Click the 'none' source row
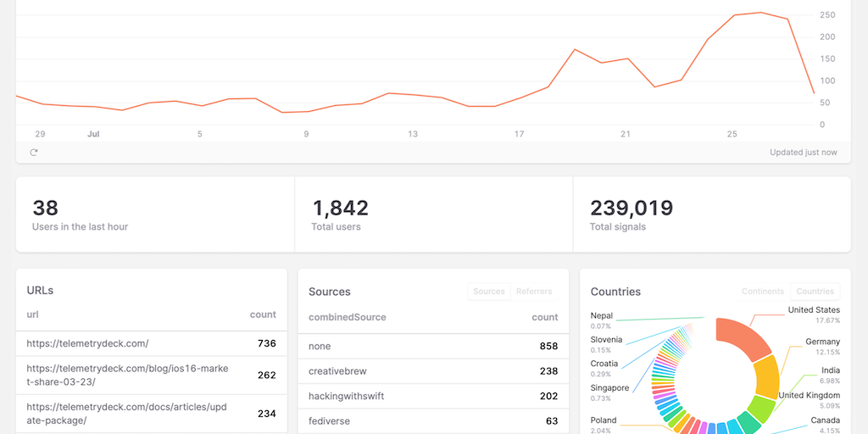Viewport: 868px width, 434px height. (x=432, y=347)
